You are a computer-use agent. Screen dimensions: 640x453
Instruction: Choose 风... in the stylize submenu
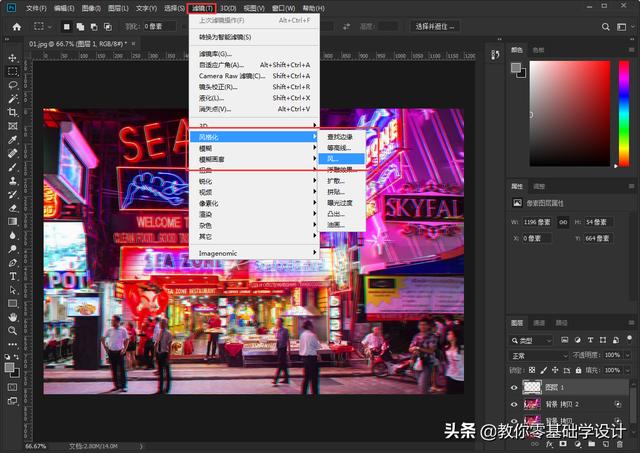[x=341, y=159]
